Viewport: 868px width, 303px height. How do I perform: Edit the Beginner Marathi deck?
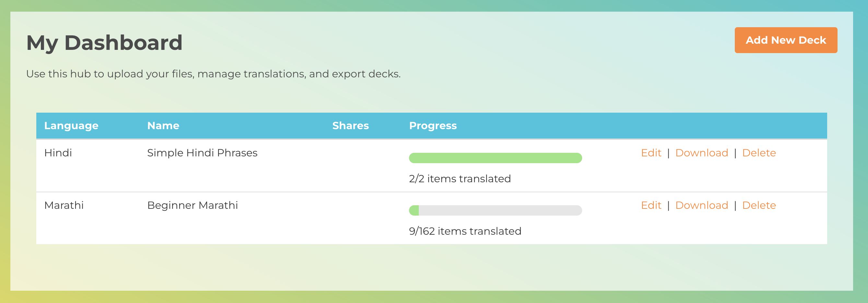pyautogui.click(x=651, y=205)
